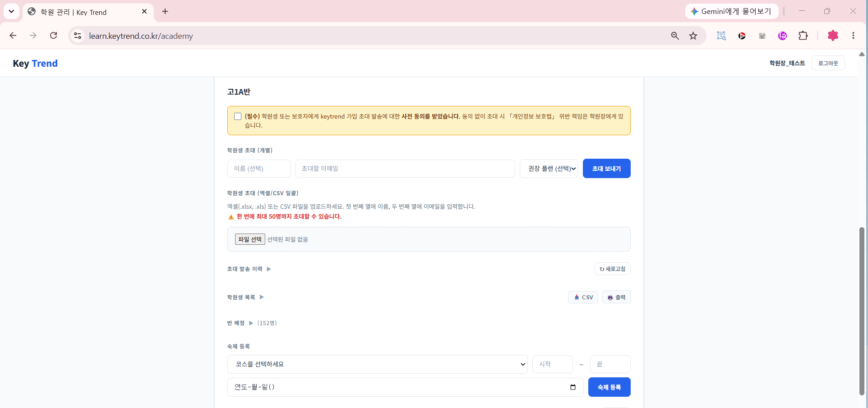The image size is (868, 408).
Task: Check the (필수) 사전 동의 checkbox
Action: pyautogui.click(x=238, y=116)
